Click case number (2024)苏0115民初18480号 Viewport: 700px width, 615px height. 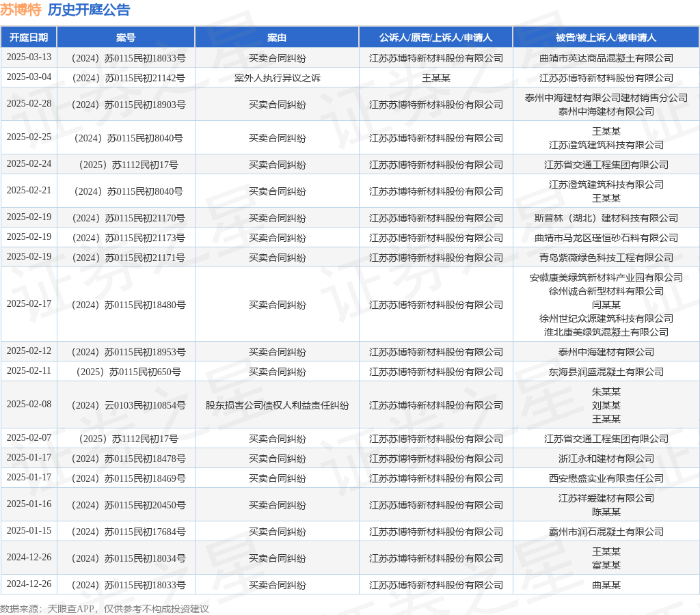pos(128,305)
